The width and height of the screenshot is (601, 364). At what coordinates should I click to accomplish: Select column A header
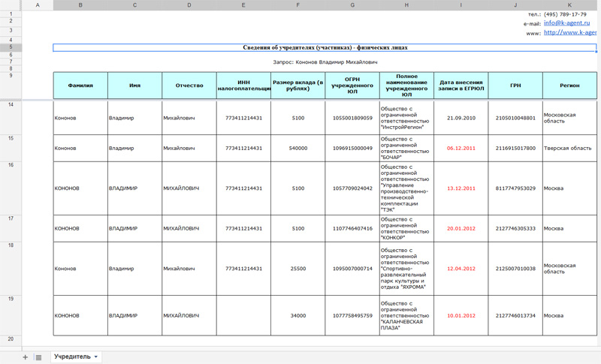38,5
